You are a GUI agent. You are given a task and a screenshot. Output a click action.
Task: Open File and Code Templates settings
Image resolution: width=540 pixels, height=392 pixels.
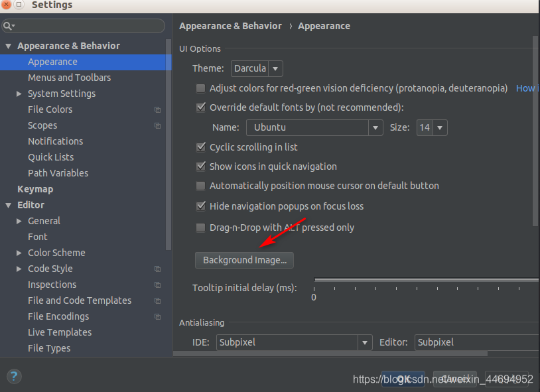(x=80, y=300)
